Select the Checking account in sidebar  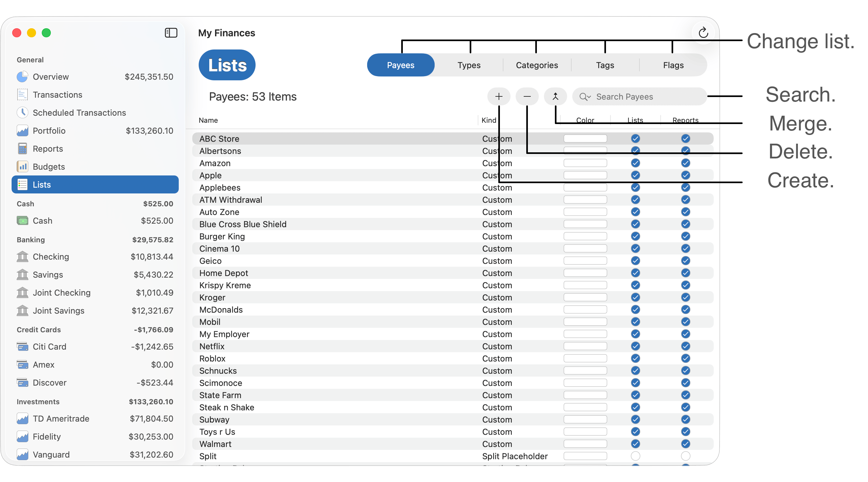[x=50, y=257]
